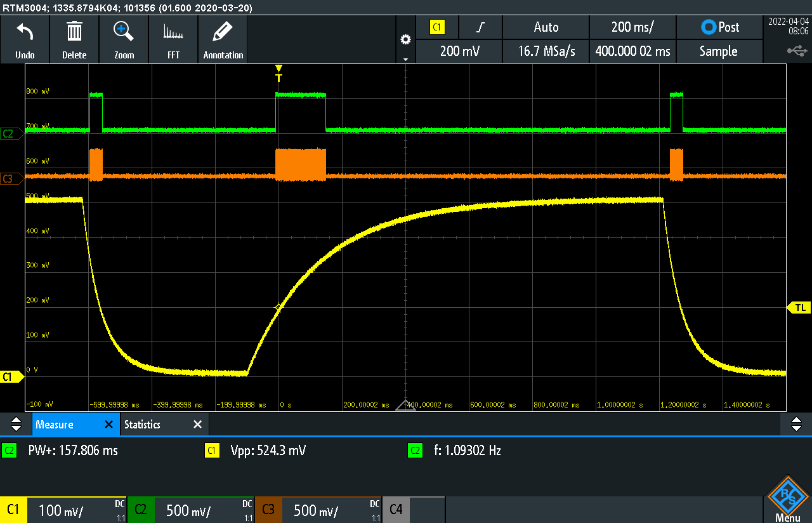Close the Statistics tab
The width and height of the screenshot is (812, 523).
click(x=197, y=424)
